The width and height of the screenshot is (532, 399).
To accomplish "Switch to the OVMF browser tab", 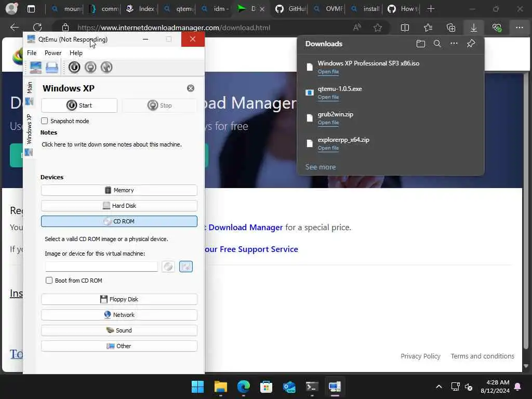I will tap(328, 9).
